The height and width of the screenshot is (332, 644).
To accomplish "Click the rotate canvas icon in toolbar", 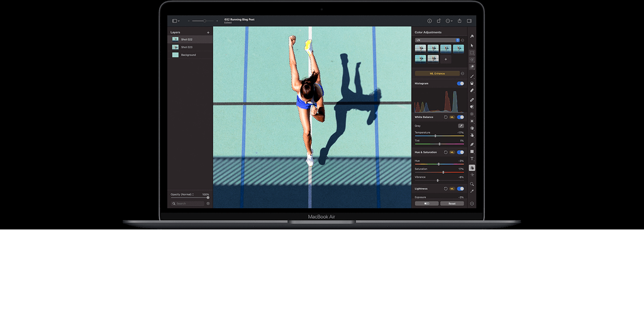I will [438, 21].
